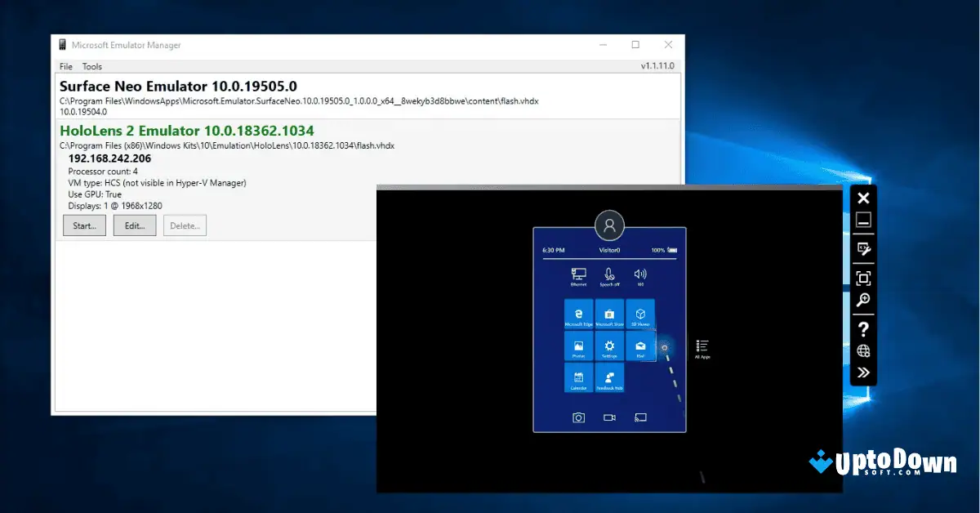
Task: Open the Calendar tile
Action: click(578, 377)
